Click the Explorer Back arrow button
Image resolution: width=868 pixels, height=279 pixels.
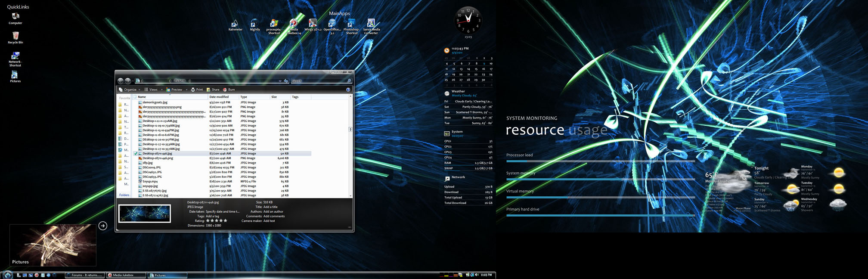pyautogui.click(x=121, y=81)
